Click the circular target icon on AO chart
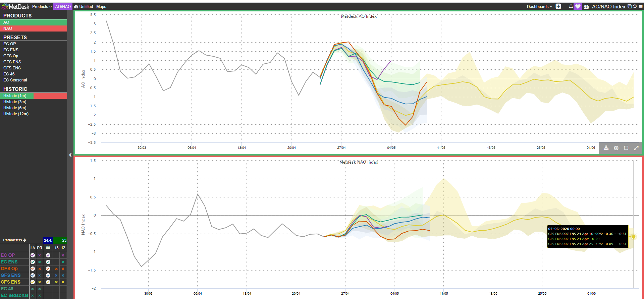Image resolution: width=644 pixels, height=299 pixels. (x=616, y=148)
